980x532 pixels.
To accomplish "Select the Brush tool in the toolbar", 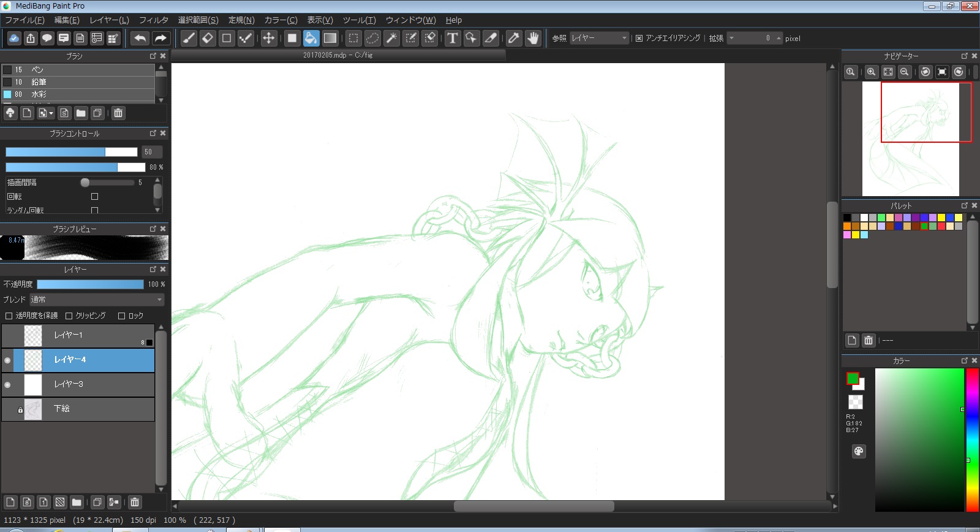I will pyautogui.click(x=189, y=38).
